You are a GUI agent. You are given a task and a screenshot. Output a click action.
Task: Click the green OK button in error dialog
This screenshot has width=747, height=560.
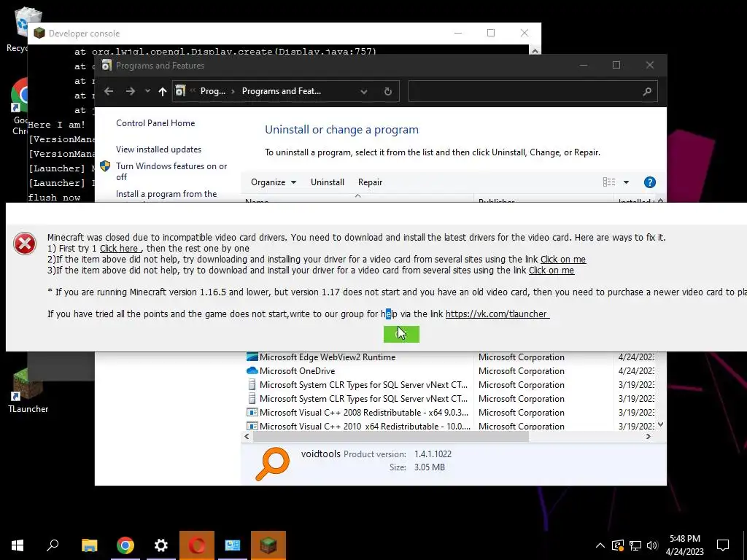(401, 334)
